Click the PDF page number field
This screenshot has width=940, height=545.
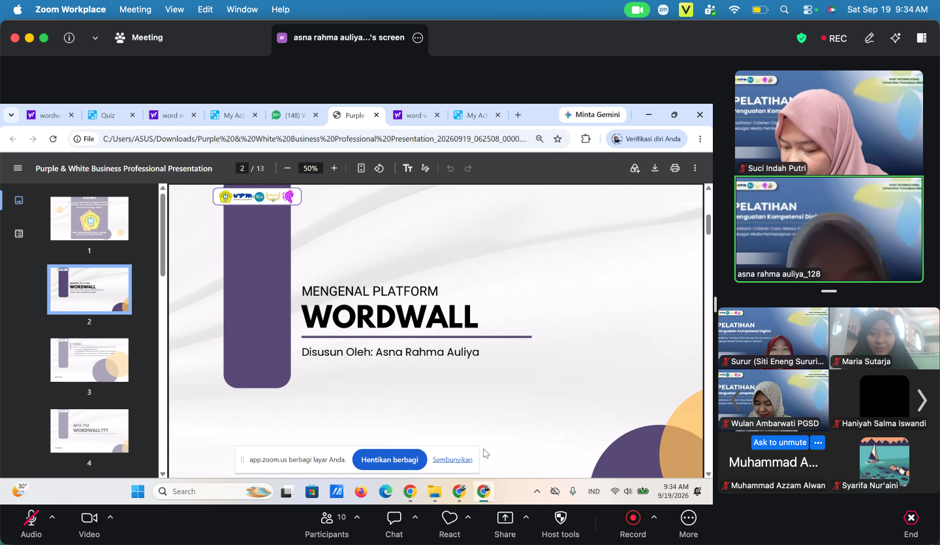coord(242,168)
